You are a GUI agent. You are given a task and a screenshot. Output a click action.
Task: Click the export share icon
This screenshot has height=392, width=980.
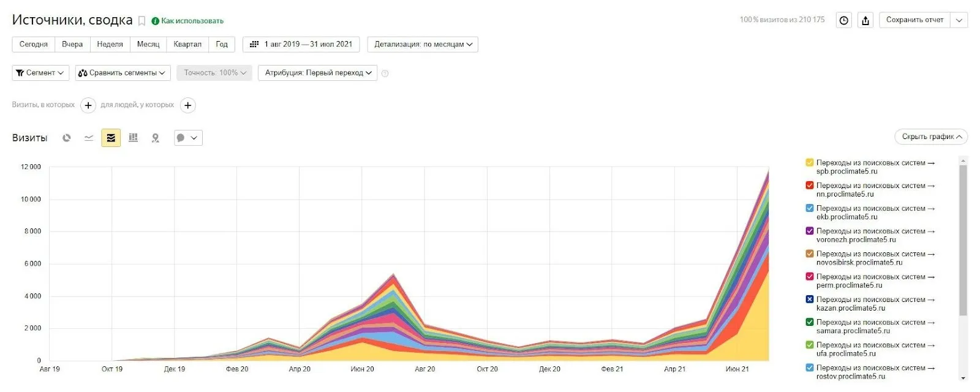coord(865,20)
